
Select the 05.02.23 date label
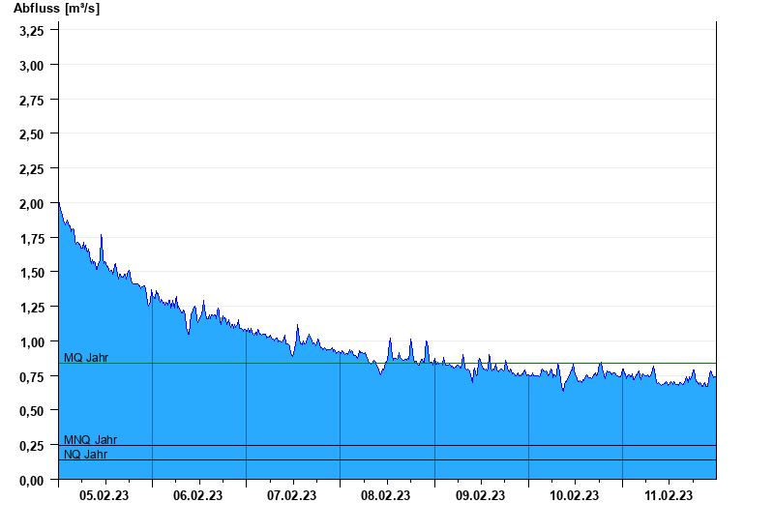104,495
